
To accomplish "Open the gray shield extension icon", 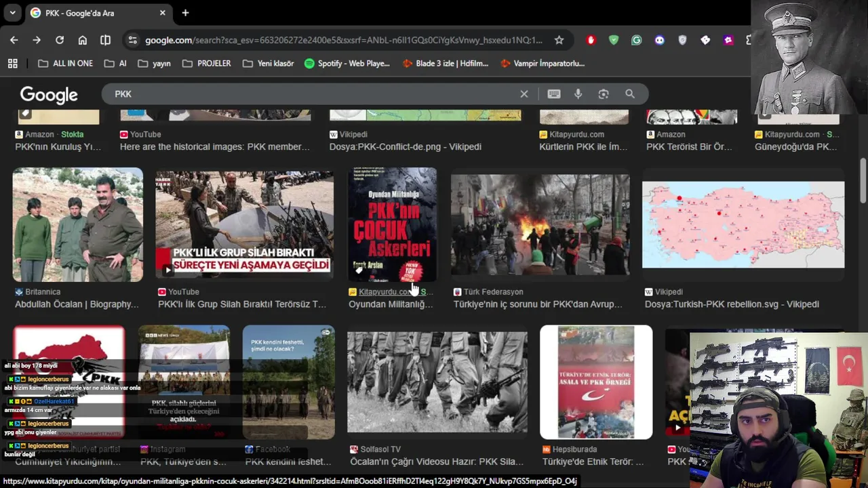I will tap(682, 40).
